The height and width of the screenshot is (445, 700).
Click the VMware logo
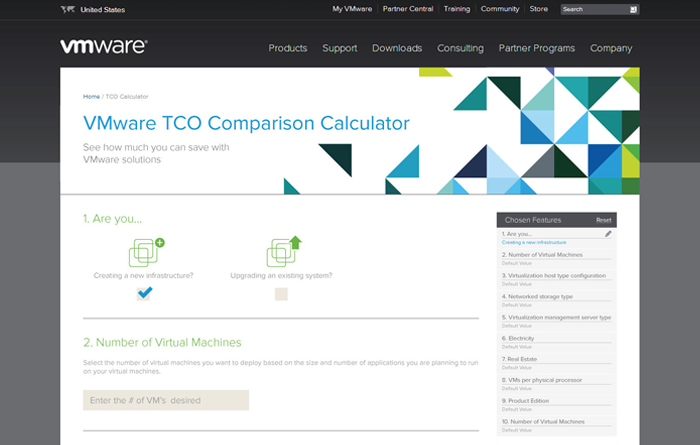(104, 46)
